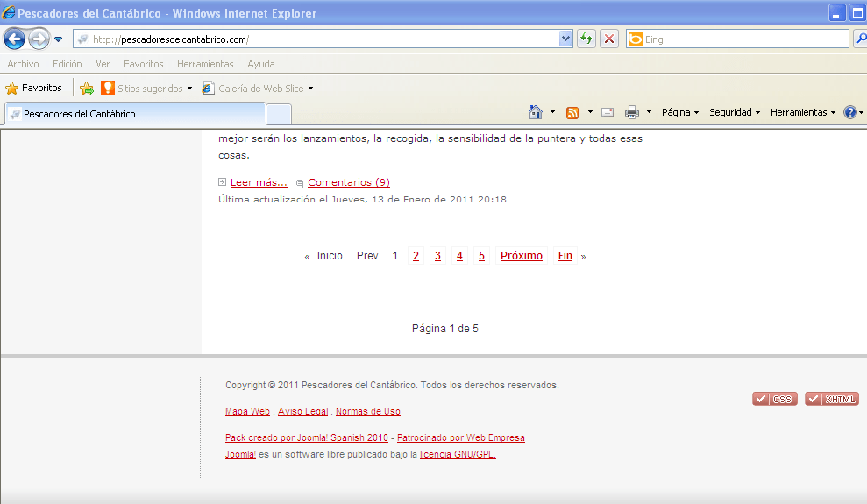Expand the Home icon dropdown arrow

click(552, 112)
